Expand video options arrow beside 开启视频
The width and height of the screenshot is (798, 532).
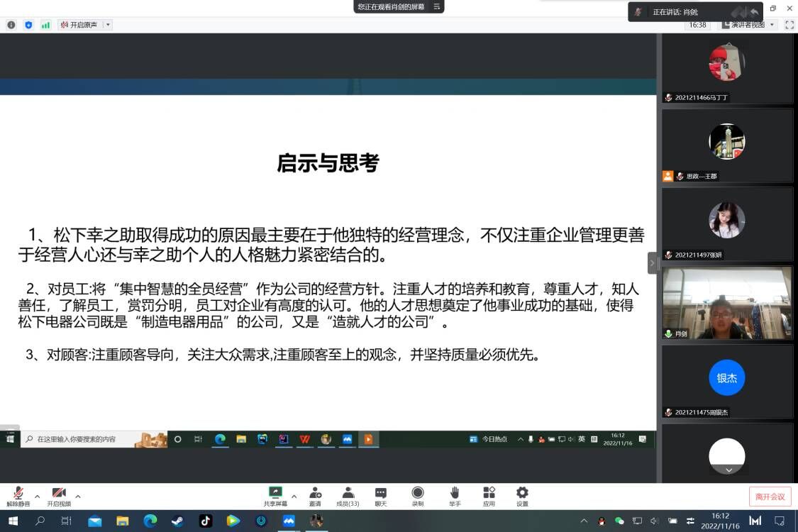78,496
